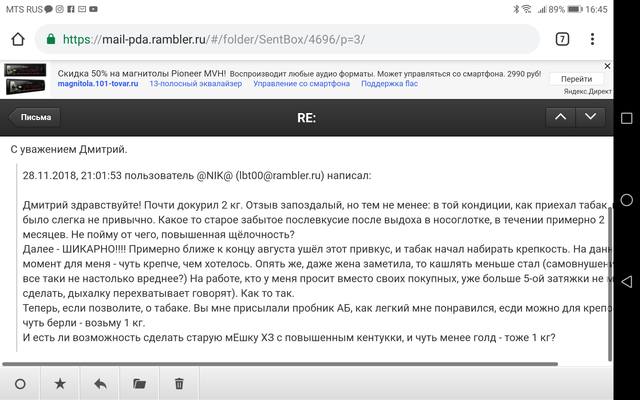The height and width of the screenshot is (400, 640).
Task: Click the horizontal scrollbar under the message
Action: pyautogui.click(x=280, y=364)
